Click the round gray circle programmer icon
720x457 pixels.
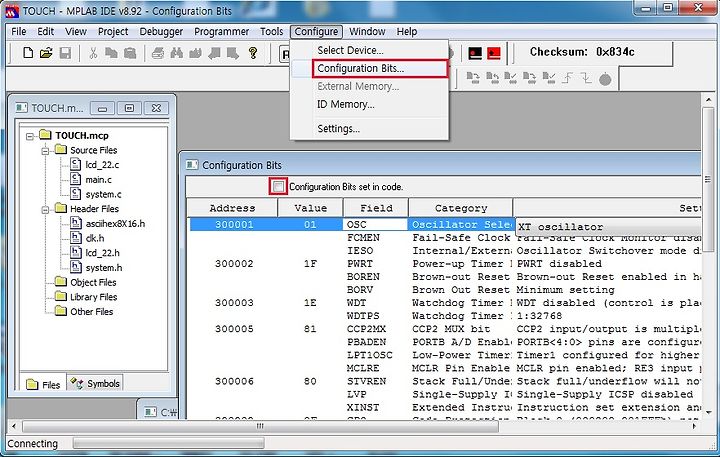click(605, 79)
